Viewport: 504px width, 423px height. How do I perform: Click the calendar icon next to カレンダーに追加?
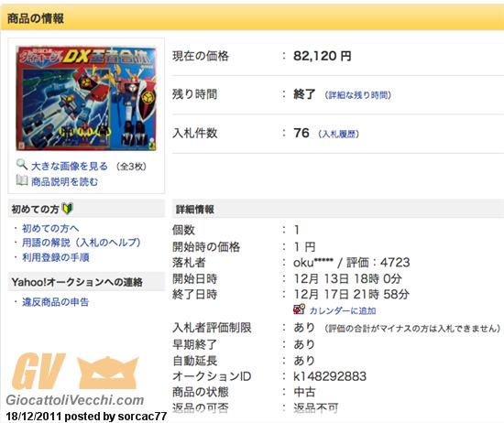(x=299, y=309)
